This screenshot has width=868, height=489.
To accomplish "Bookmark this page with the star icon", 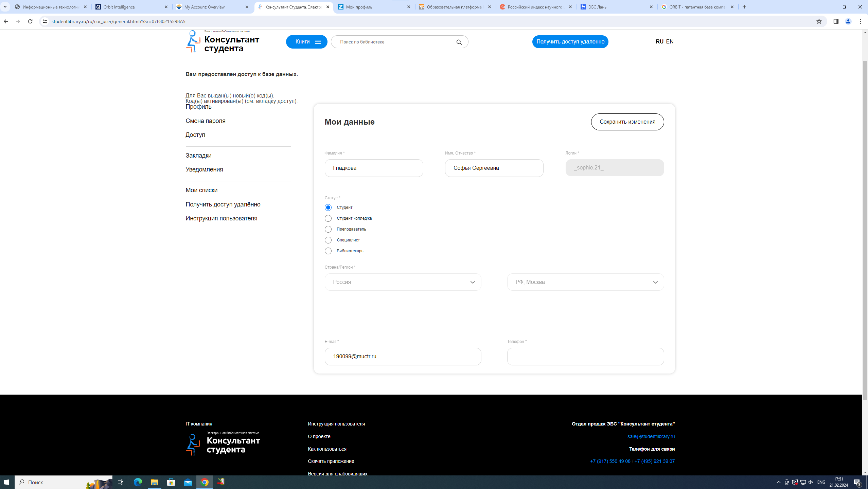I will (819, 21).
